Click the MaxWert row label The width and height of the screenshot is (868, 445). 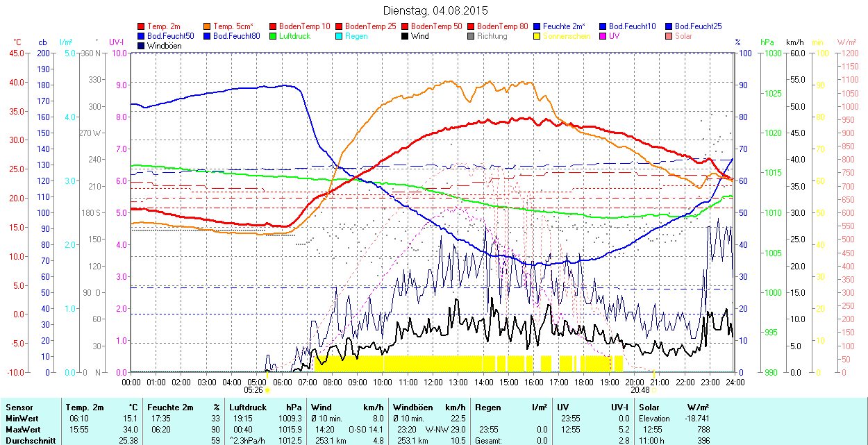click(x=23, y=429)
